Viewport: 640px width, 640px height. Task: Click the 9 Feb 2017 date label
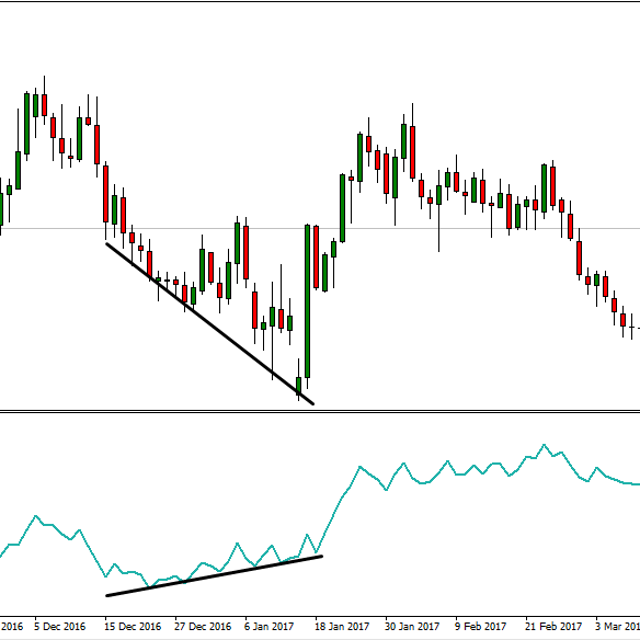pyautogui.click(x=480, y=627)
